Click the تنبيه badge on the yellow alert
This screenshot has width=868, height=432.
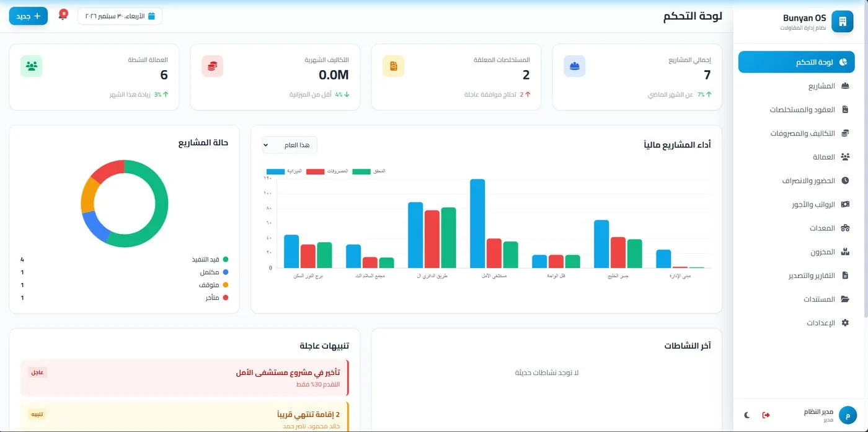tap(37, 414)
